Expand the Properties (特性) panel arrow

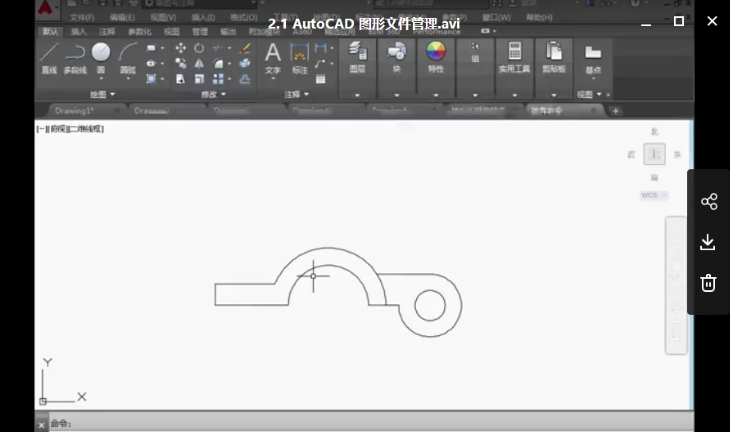click(436, 95)
